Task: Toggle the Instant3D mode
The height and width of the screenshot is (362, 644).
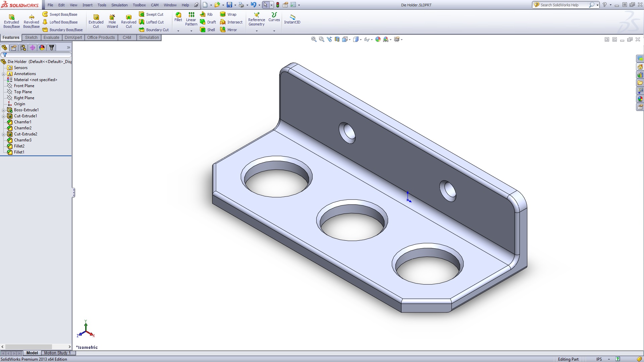Action: (292, 19)
